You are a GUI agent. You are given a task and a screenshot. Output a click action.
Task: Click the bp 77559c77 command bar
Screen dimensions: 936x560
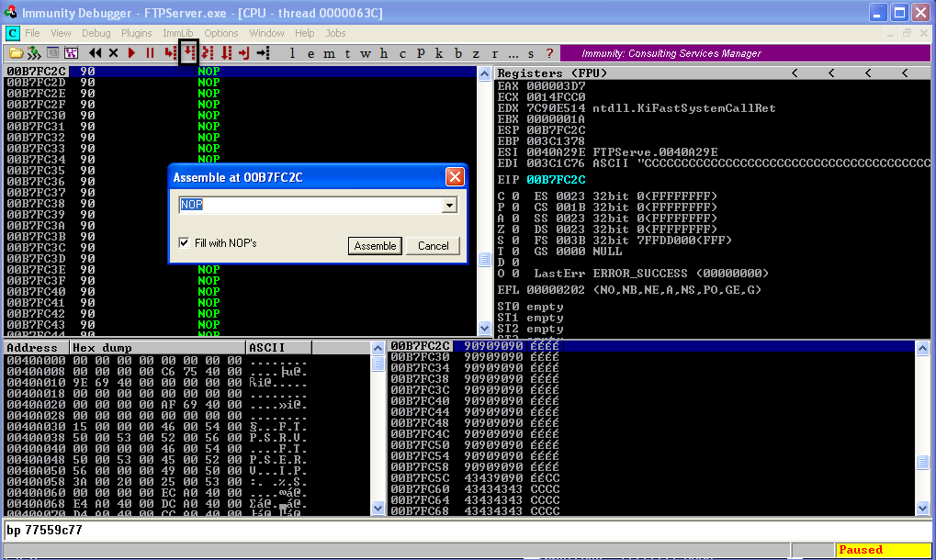pyautogui.click(x=468, y=531)
